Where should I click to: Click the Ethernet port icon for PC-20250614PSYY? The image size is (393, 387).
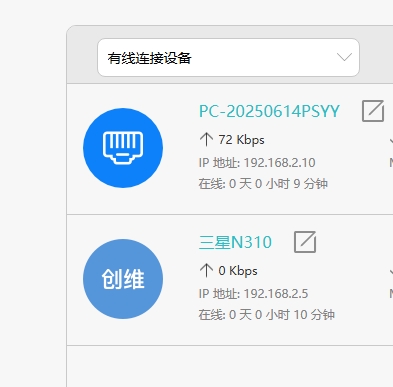point(123,148)
